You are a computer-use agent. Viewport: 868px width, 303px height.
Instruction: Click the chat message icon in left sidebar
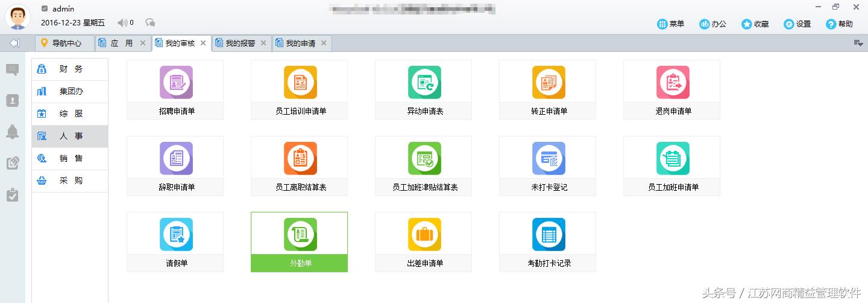(x=12, y=70)
